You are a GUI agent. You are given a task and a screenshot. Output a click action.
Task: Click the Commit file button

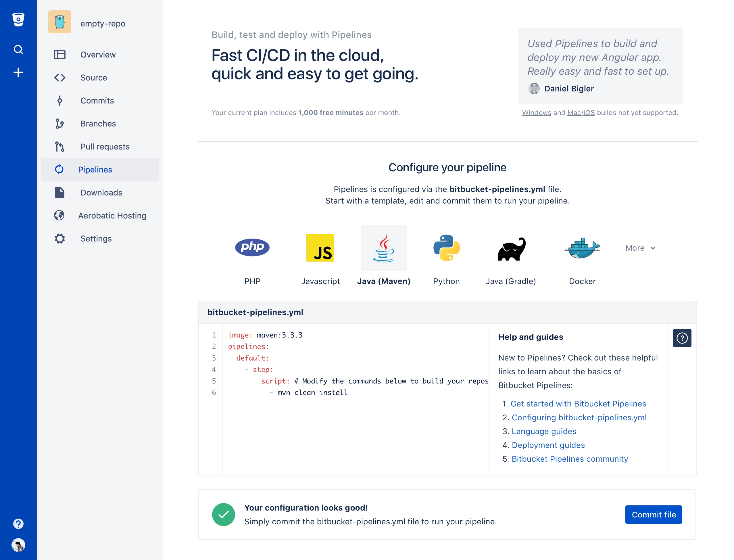coord(653,514)
